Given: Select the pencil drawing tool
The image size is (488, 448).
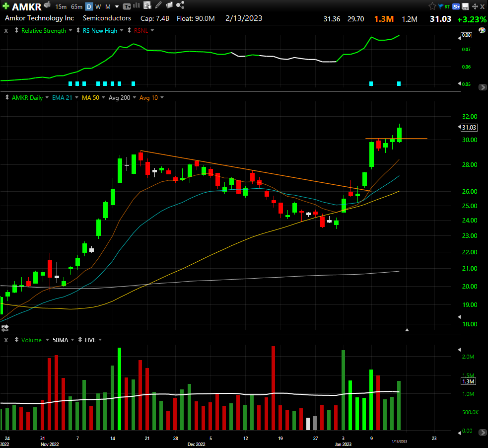Looking at the screenshot, I should [x=158, y=5].
